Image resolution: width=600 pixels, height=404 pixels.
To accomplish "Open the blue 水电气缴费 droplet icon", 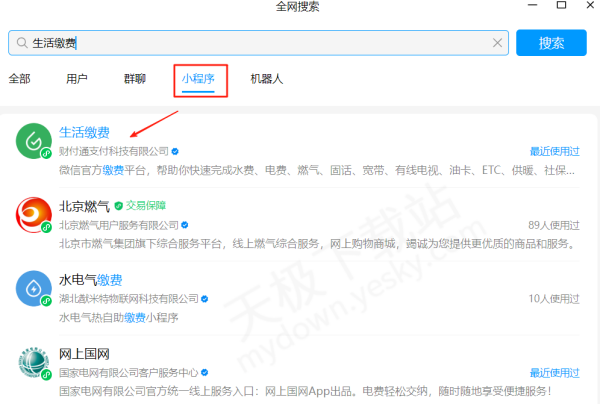I will (x=34, y=288).
